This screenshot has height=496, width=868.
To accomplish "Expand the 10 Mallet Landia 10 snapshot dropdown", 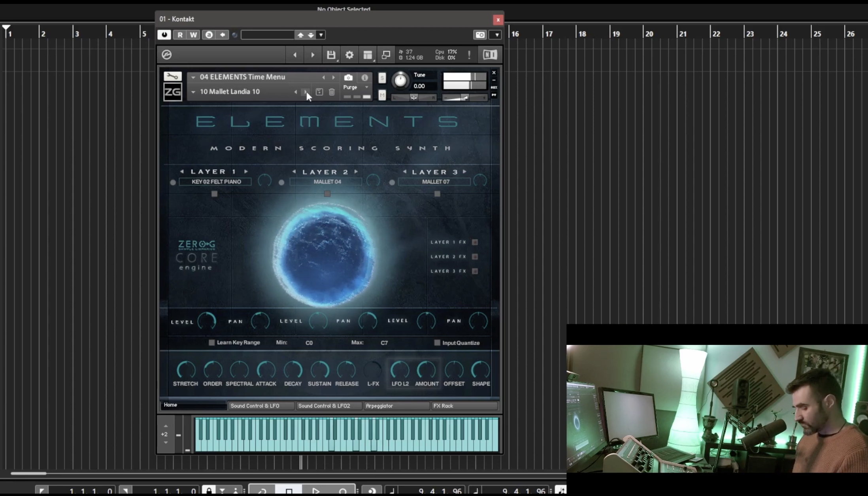I will [193, 92].
